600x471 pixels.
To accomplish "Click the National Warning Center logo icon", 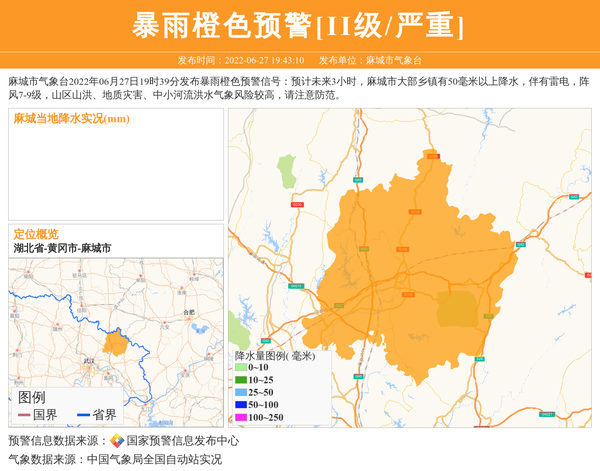I will (x=117, y=441).
